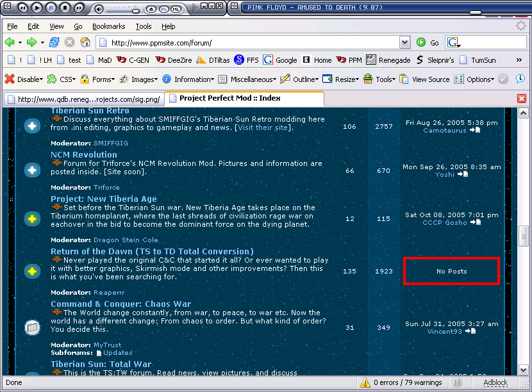Screen dimensions: 532x392
Task: Open the FFS bookmark
Action: (246, 60)
